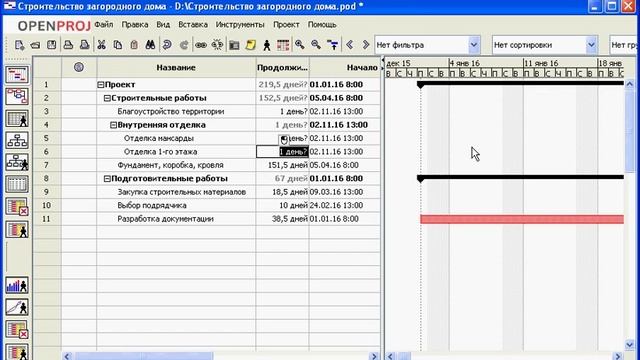Open a project file via the folder icon

pyautogui.click(x=36, y=45)
